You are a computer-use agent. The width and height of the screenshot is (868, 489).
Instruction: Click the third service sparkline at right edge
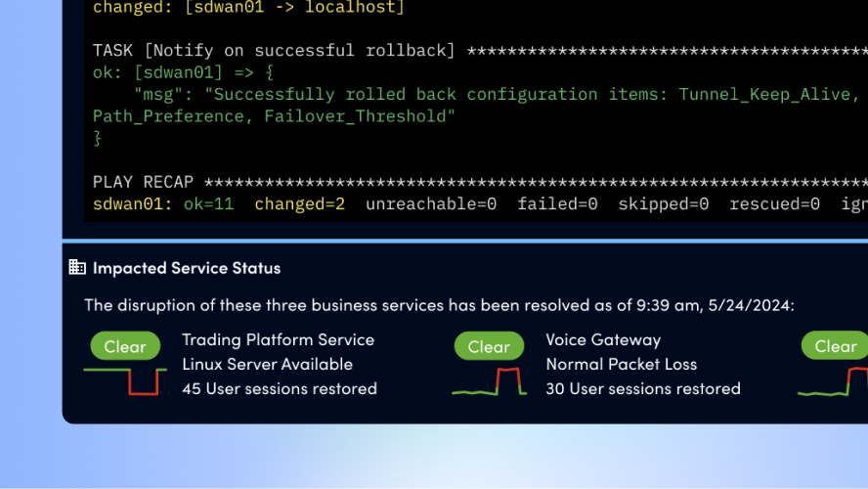(x=834, y=382)
